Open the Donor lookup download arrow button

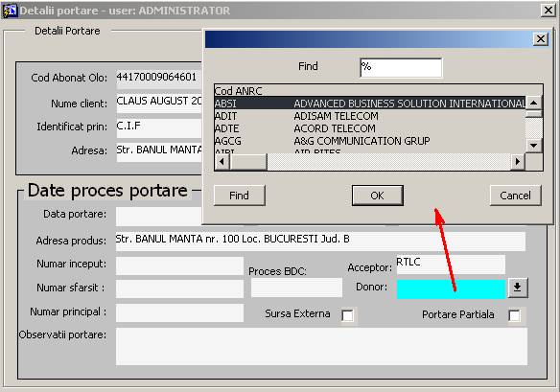517,288
